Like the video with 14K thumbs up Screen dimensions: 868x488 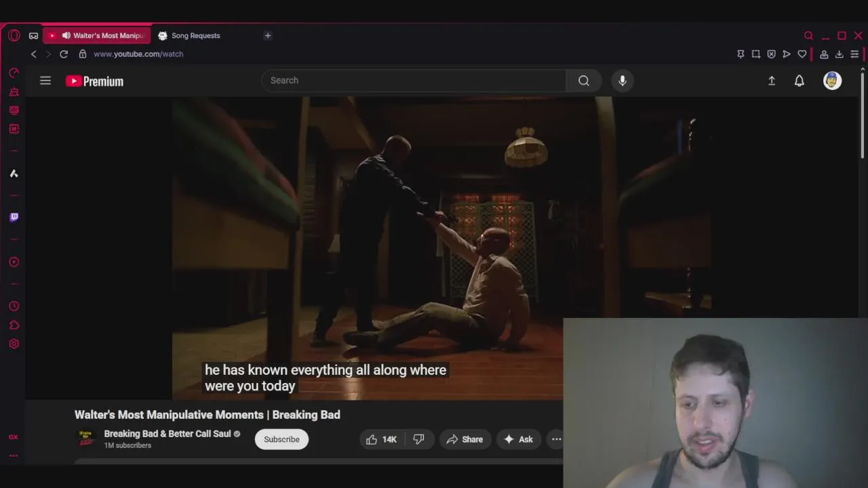pos(381,439)
